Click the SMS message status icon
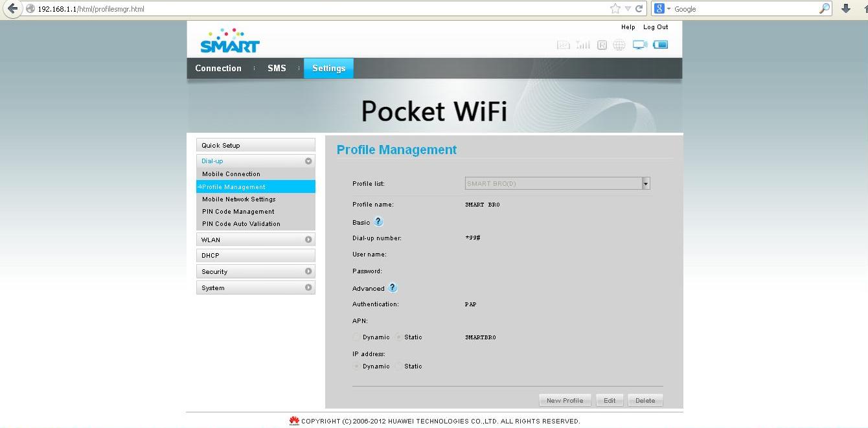 click(x=563, y=45)
